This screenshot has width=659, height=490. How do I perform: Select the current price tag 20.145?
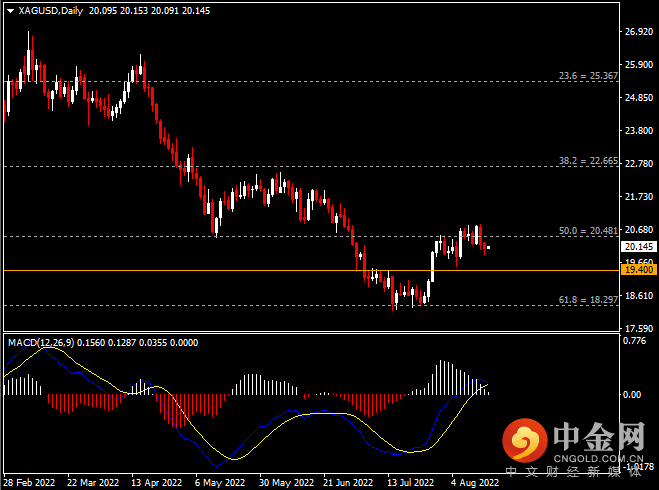coord(638,247)
